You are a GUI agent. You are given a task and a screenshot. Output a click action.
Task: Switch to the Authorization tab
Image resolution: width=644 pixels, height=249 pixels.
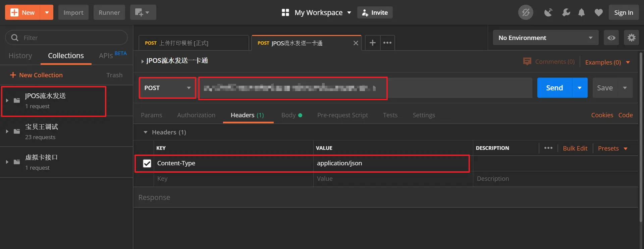196,115
